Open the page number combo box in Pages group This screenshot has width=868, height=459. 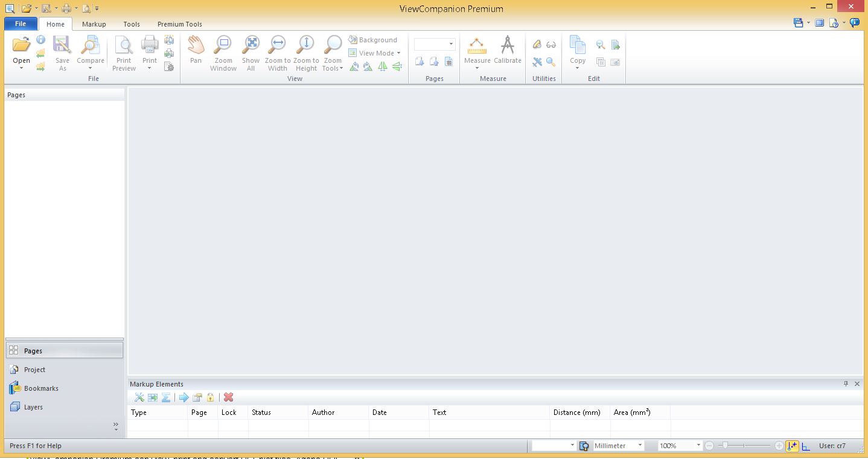[x=435, y=44]
